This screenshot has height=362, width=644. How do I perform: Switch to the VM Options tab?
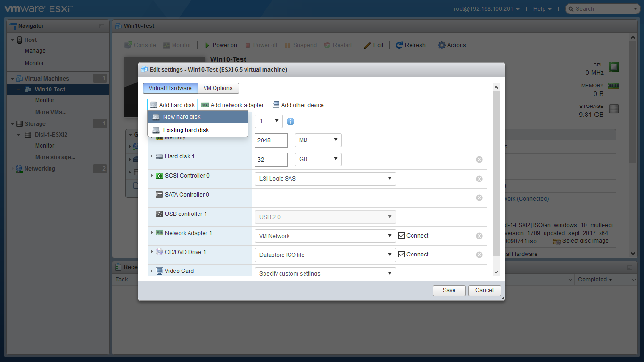(218, 88)
